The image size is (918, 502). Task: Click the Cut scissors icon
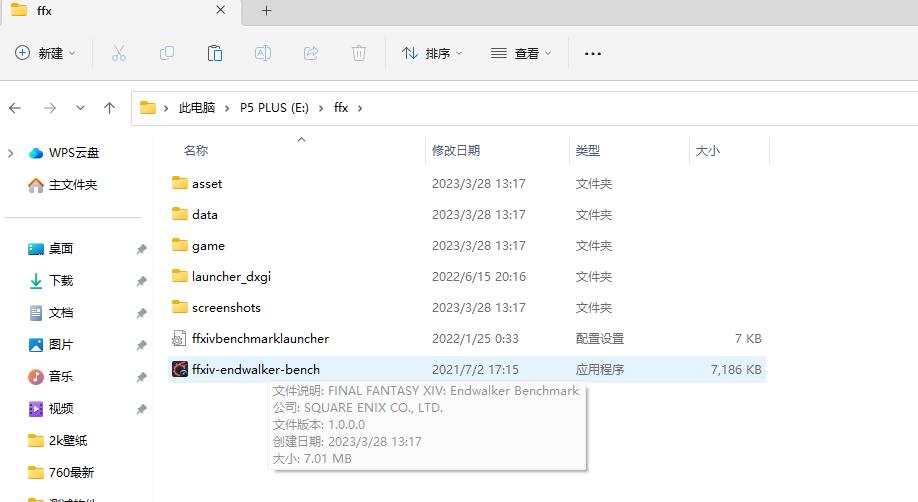click(119, 53)
